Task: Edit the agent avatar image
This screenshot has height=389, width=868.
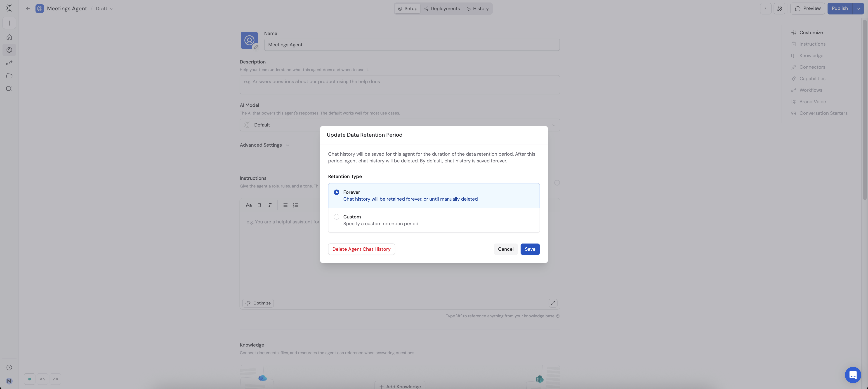Action: click(x=256, y=47)
